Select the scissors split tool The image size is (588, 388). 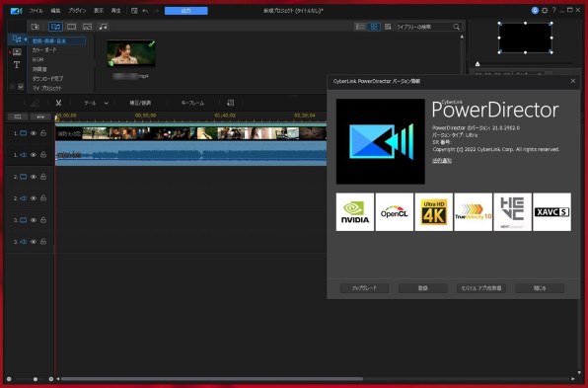coord(58,103)
